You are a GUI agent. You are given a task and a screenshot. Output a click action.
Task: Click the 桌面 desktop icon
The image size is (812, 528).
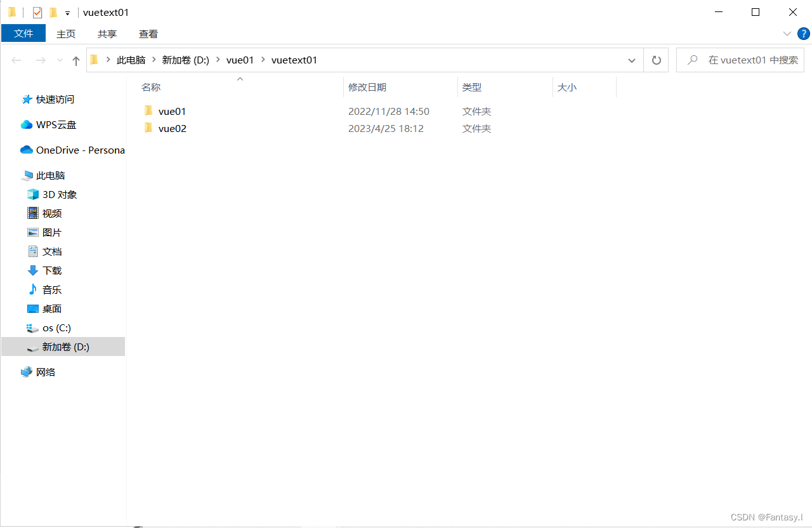click(x=33, y=308)
